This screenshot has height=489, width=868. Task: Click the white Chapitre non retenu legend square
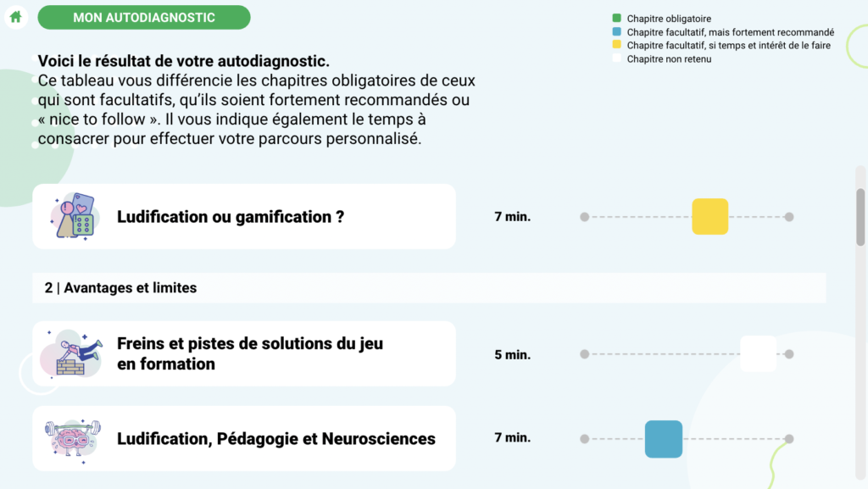[617, 58]
